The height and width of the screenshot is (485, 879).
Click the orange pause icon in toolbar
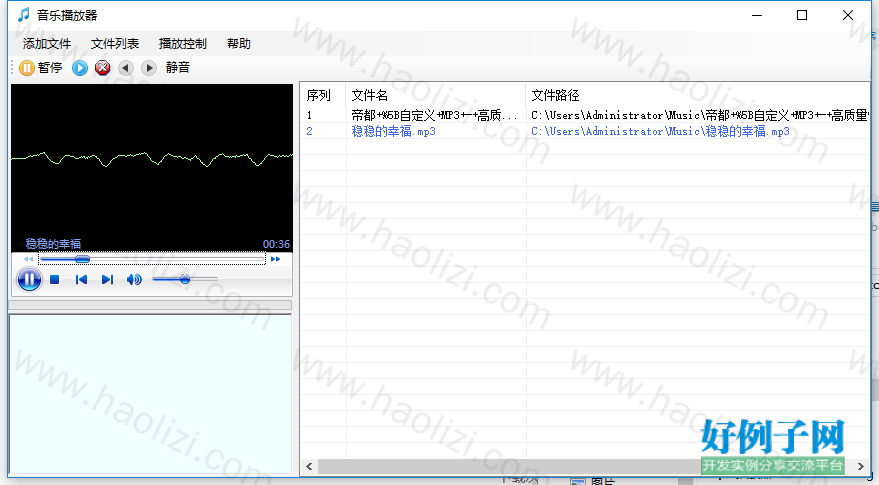click(26, 68)
